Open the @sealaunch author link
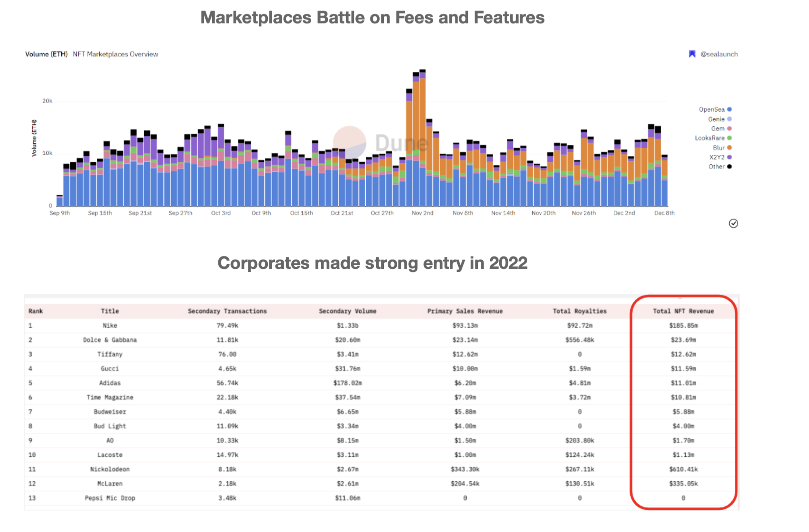The image size is (809, 532). (x=719, y=54)
